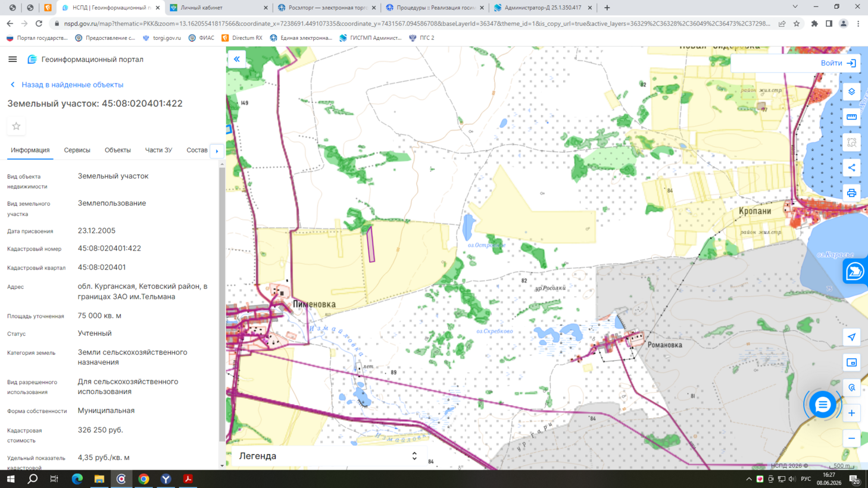
Task: Zoom out with the minus button
Action: pos(851,439)
